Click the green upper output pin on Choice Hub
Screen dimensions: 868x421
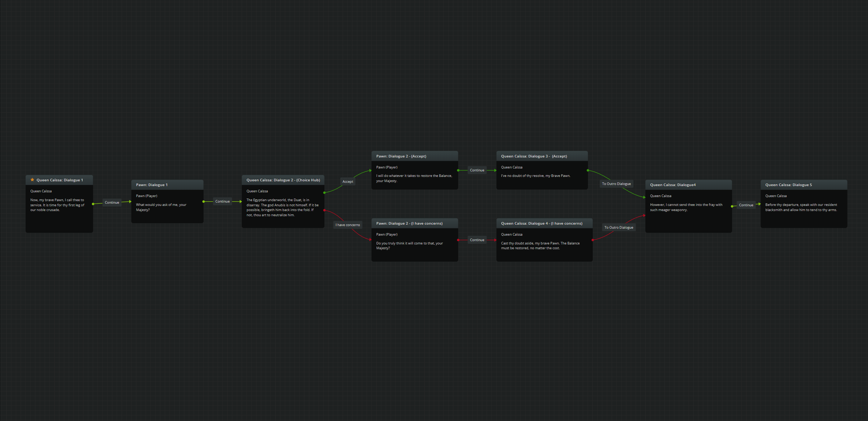click(x=324, y=193)
